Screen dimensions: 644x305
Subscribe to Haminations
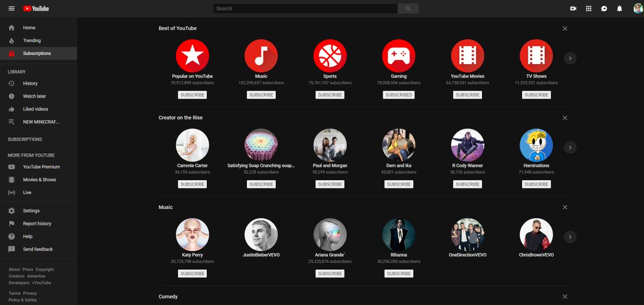536,184
